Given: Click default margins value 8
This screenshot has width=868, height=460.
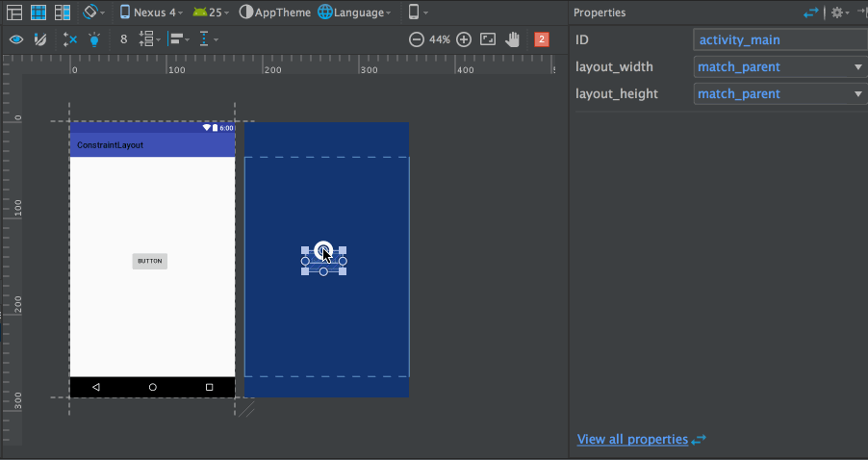Looking at the screenshot, I should coord(123,39).
